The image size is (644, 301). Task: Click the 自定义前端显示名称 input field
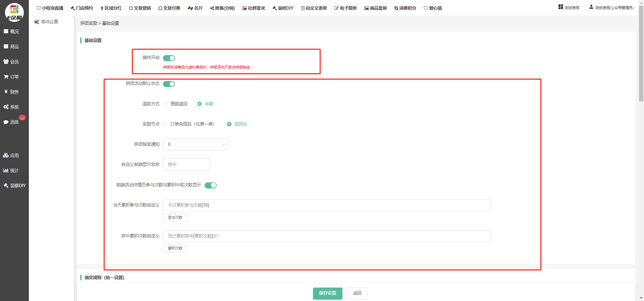(x=186, y=165)
